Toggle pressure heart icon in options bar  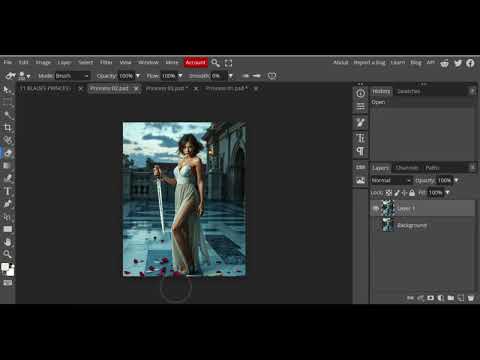[x=272, y=76]
